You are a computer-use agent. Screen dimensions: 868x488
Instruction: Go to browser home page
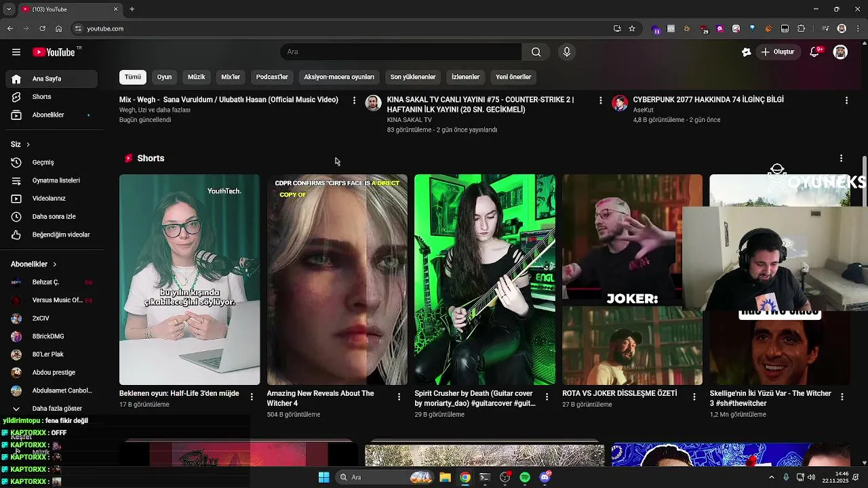pos(58,28)
